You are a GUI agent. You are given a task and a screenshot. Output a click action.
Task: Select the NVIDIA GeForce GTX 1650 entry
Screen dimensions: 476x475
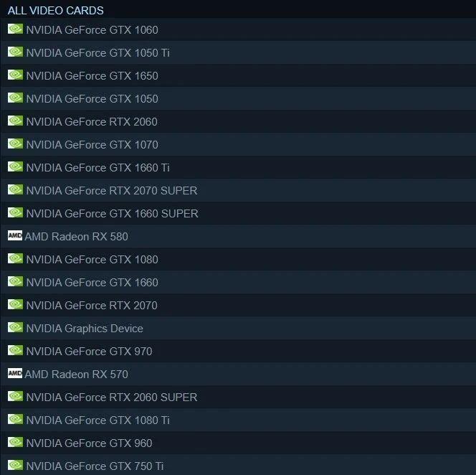(x=238, y=75)
